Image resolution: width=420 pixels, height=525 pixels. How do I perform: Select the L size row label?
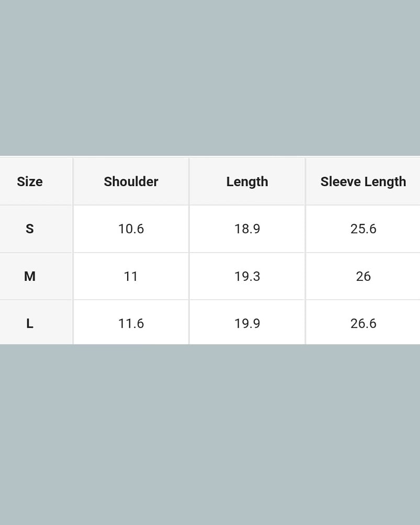pos(30,323)
